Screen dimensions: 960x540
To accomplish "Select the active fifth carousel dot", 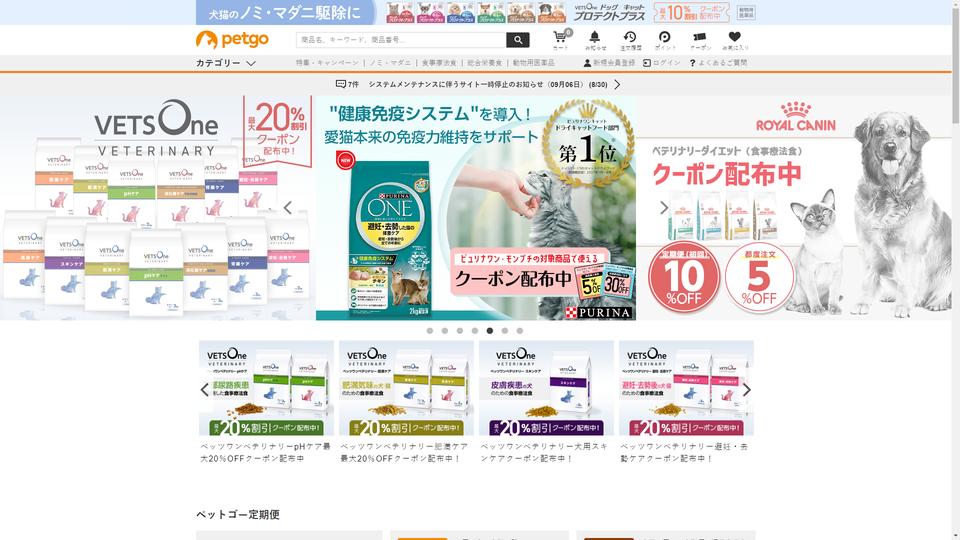I will pos(490,331).
